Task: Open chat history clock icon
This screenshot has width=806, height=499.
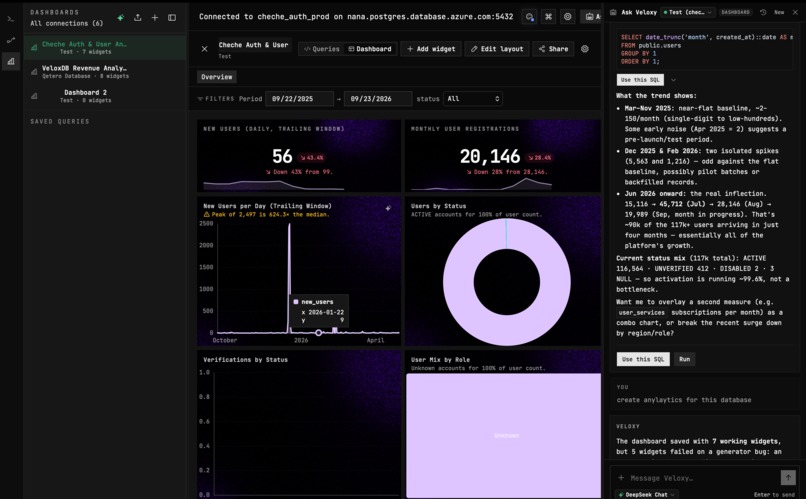Action: 763,12
